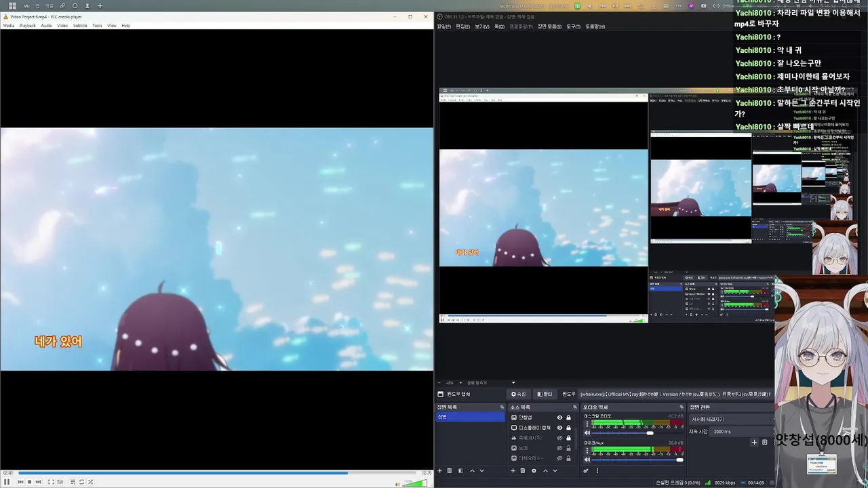Toggle lock on 디스플레이 캡쳐 source
The height and width of the screenshot is (488, 868).
[568, 428]
